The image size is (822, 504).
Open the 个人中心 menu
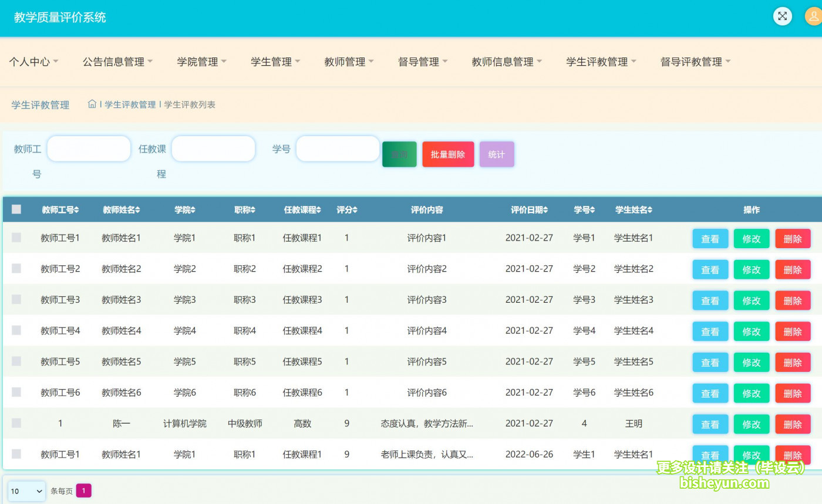click(x=33, y=61)
